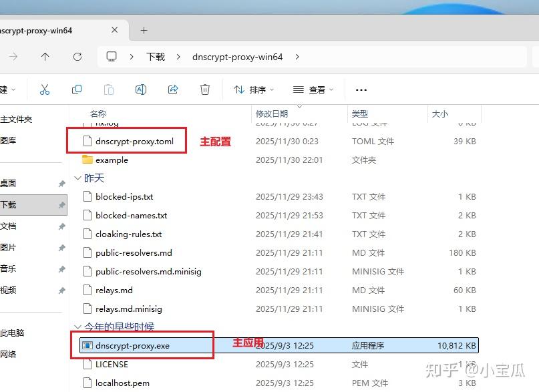Screen dimensions: 539x392
Task: Collapse the 今年的早些时候 date group
Action: tap(78, 327)
